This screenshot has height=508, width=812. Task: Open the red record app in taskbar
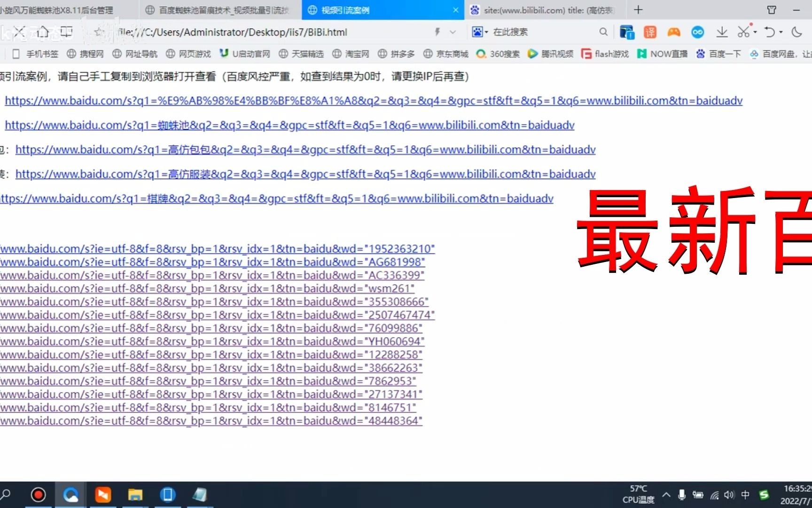point(38,495)
